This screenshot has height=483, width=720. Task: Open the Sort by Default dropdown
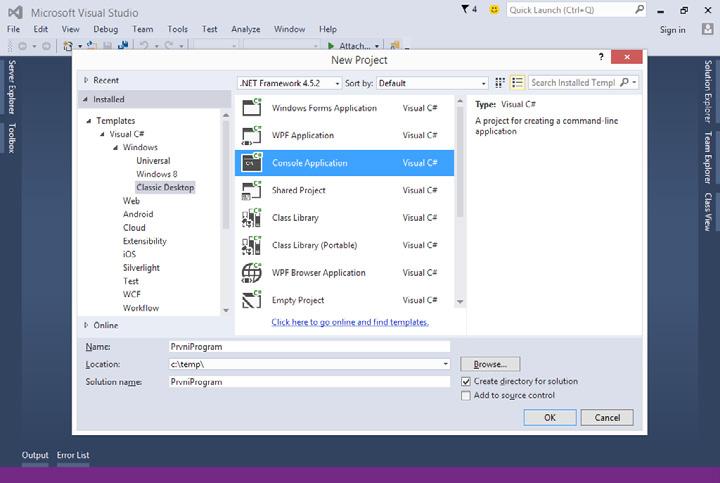[432, 83]
